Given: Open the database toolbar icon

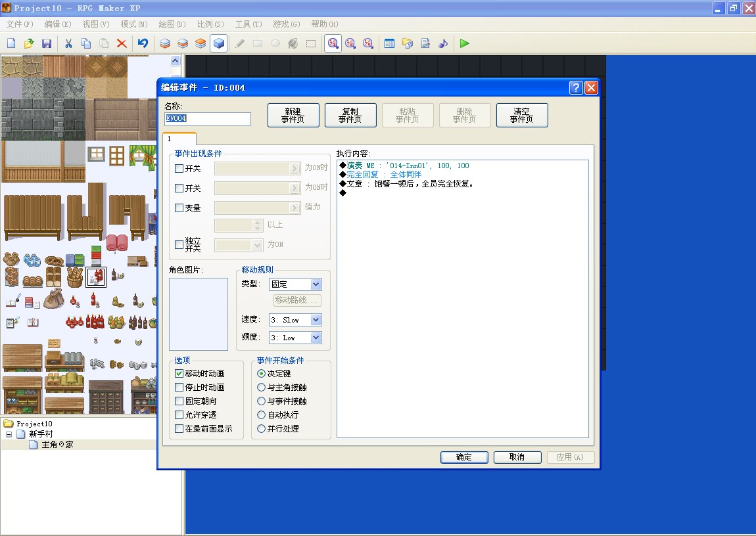Looking at the screenshot, I should pos(390,43).
